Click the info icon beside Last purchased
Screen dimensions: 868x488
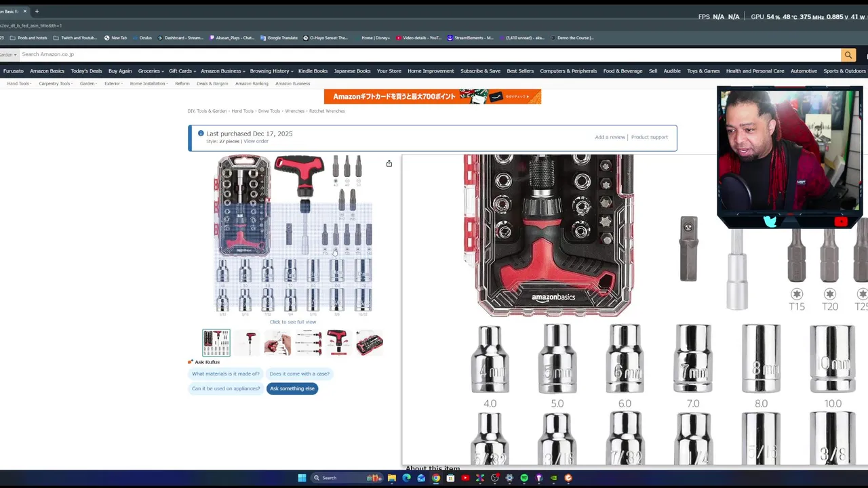(201, 134)
